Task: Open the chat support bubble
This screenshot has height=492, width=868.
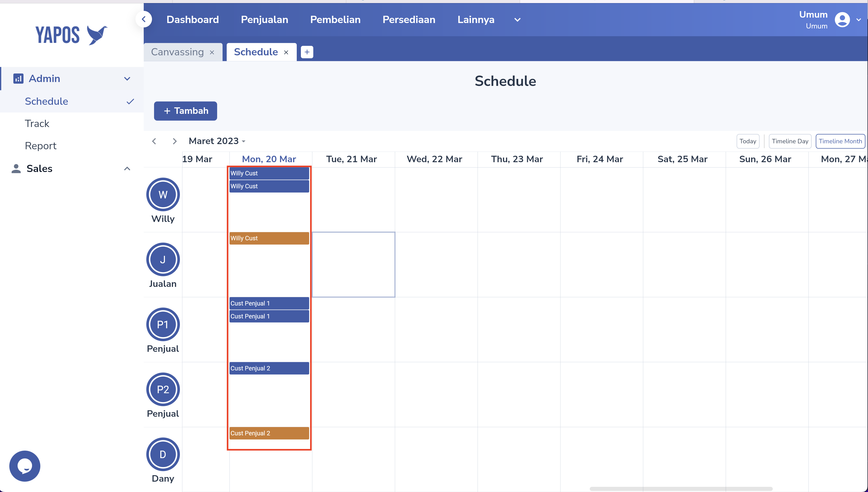Action: [25, 466]
